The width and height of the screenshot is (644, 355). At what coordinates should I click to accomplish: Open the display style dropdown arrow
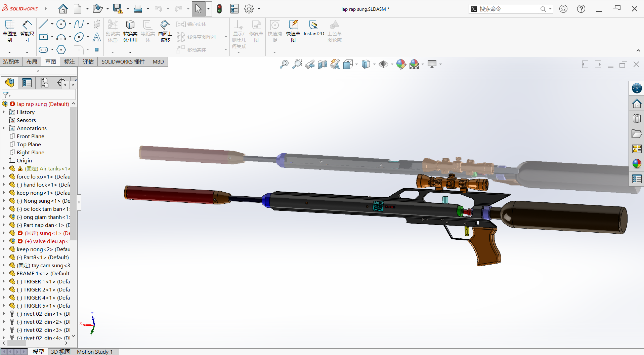coord(374,64)
